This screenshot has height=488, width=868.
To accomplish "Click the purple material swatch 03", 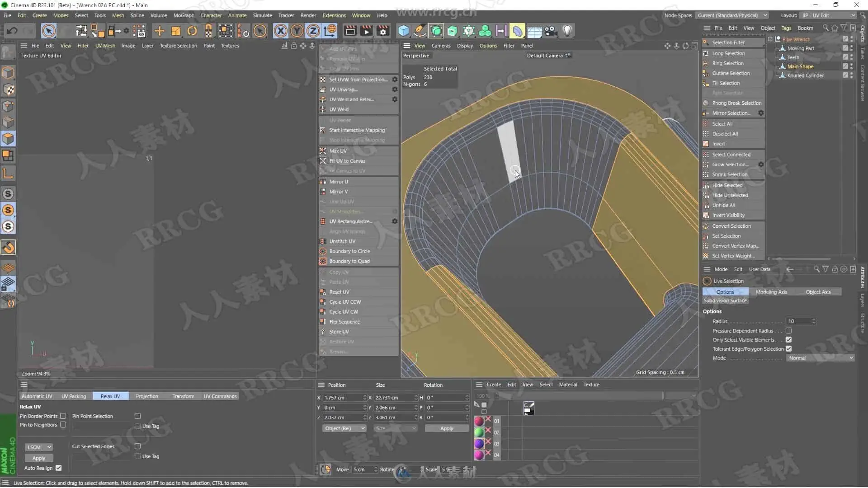I will (x=479, y=444).
